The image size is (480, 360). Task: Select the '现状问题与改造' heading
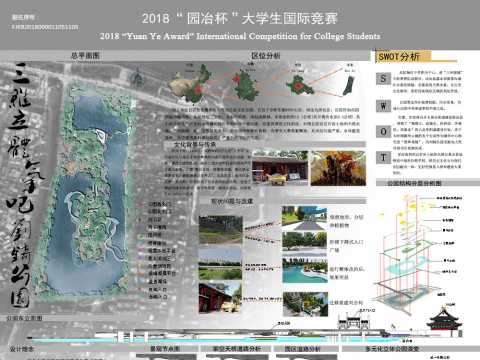(232, 201)
